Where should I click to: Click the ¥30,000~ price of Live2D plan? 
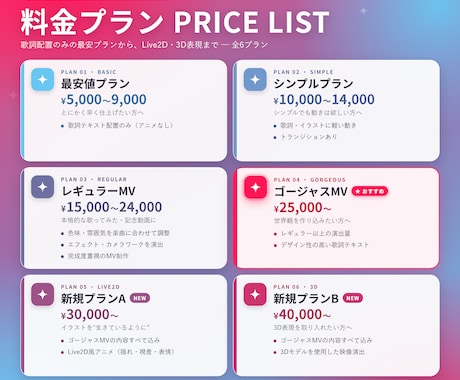click(90, 314)
